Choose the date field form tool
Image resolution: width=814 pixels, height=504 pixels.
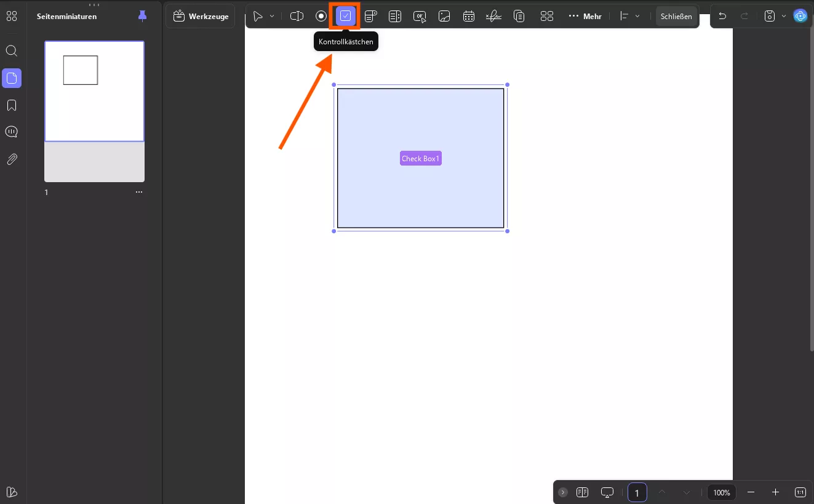tap(469, 17)
